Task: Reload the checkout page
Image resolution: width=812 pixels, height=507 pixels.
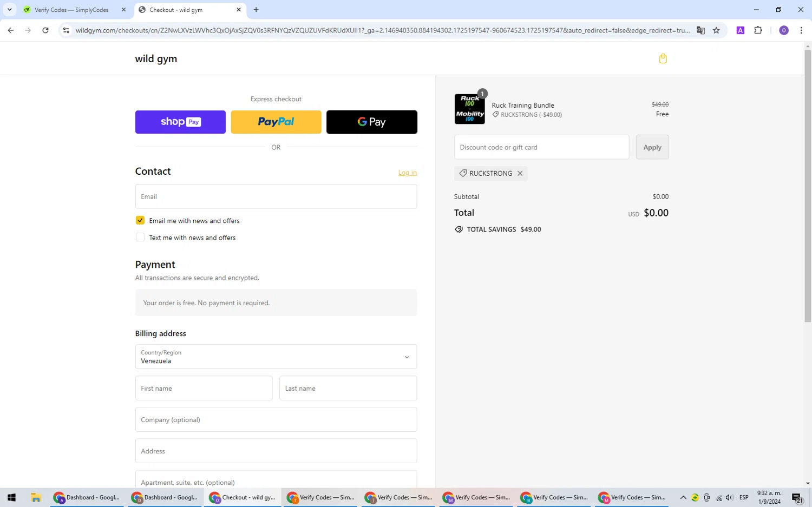Action: [x=45, y=30]
